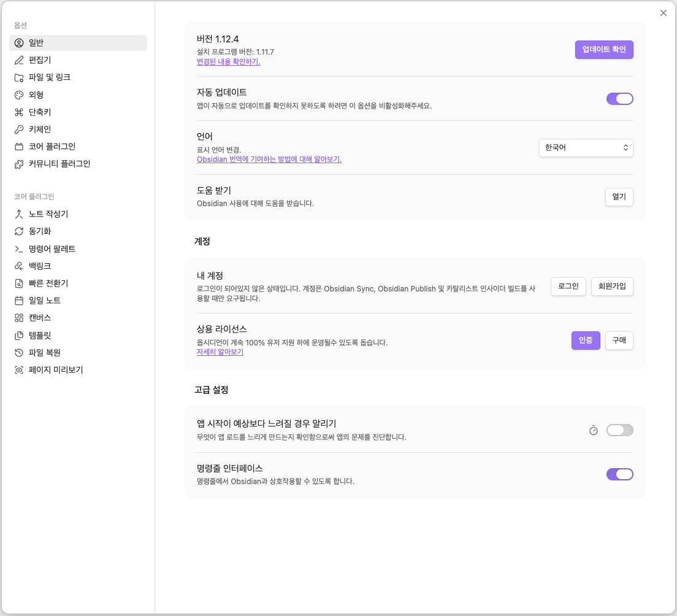Click the 동기화 sync arrows icon
The image size is (677, 616).
[x=19, y=231]
